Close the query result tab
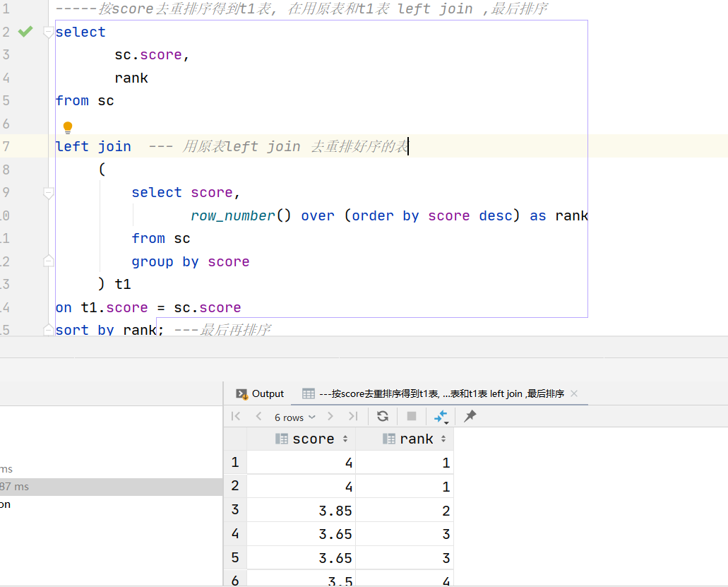This screenshot has height=587, width=728. pyautogui.click(x=574, y=394)
